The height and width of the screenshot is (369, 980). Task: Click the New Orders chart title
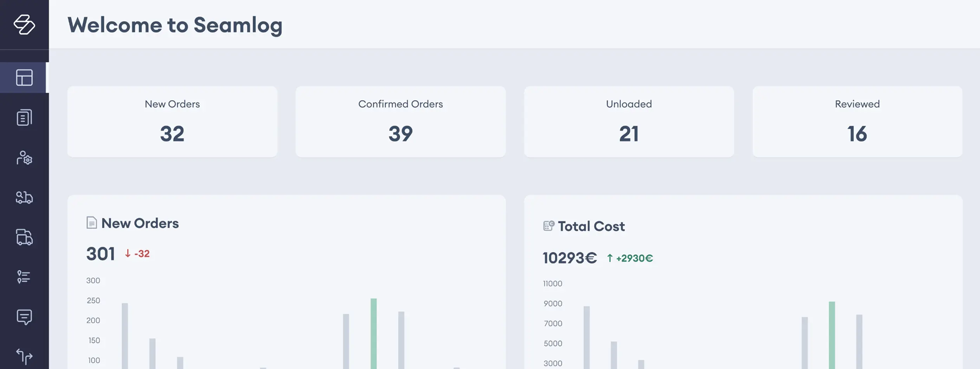[x=140, y=223]
